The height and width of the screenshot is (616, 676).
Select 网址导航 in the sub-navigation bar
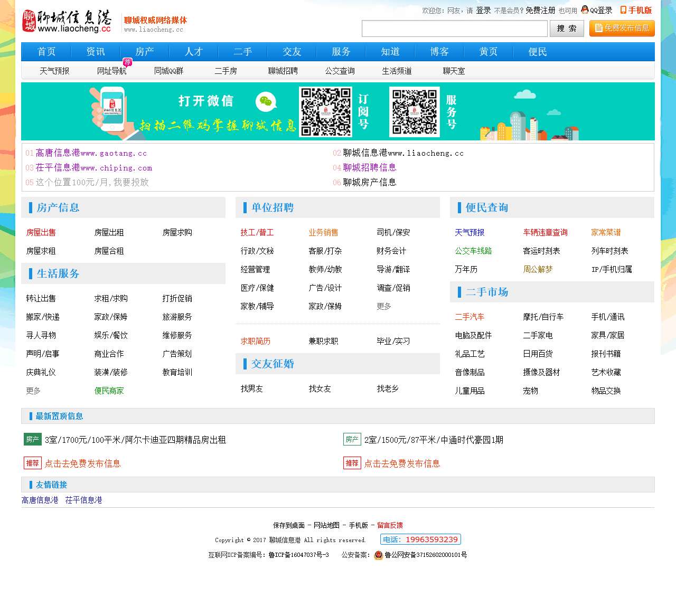(x=111, y=71)
